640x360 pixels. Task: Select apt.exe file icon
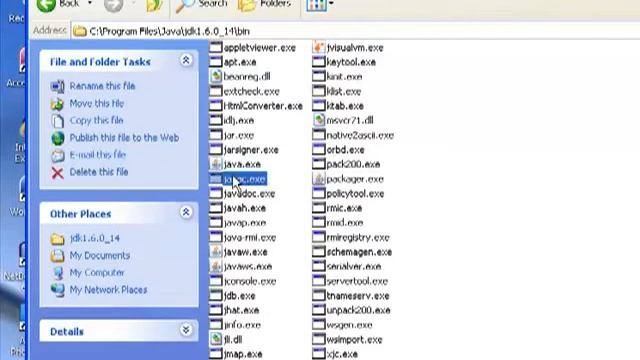(x=216, y=62)
